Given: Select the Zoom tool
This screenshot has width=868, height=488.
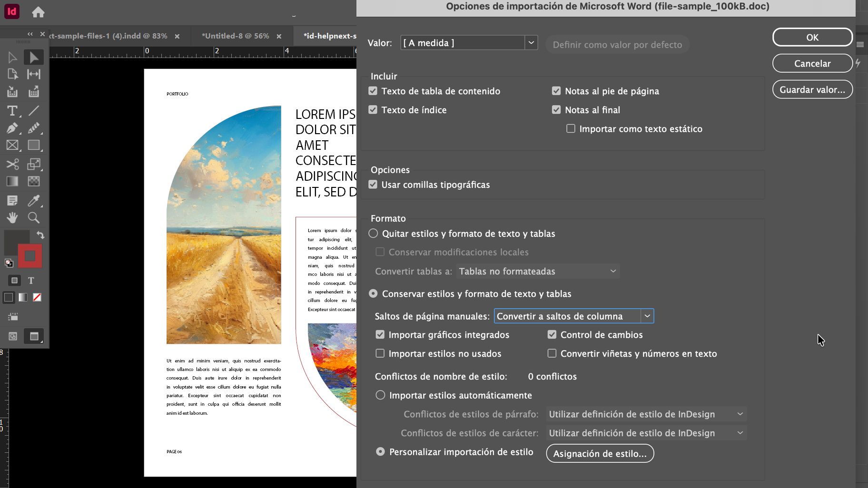Looking at the screenshot, I should [34, 218].
